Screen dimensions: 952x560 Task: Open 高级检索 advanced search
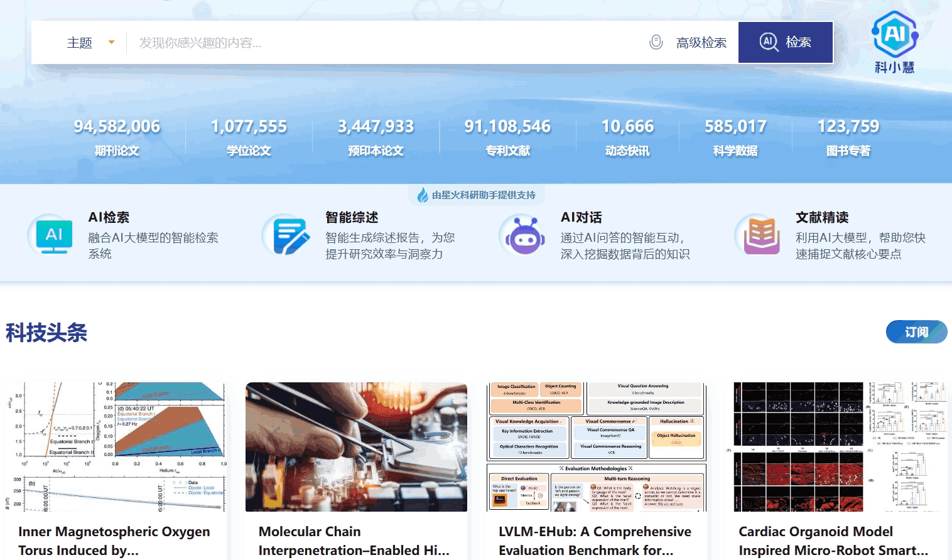tap(701, 43)
